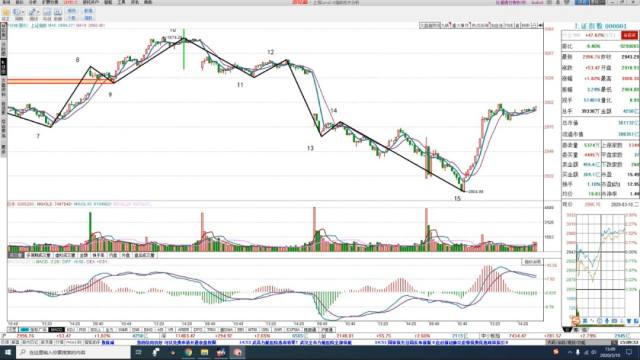
Task: Click wave label 13 on the chart
Action: pos(310,148)
